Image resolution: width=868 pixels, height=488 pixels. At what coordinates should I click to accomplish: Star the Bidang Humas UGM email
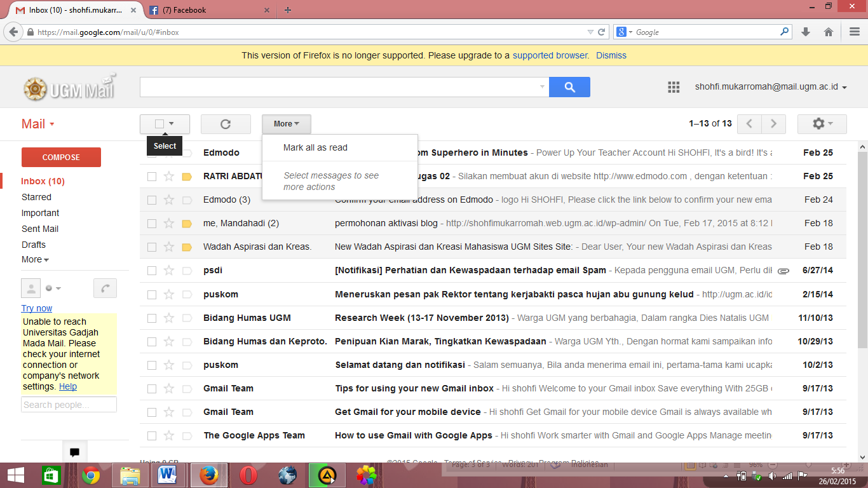click(169, 318)
